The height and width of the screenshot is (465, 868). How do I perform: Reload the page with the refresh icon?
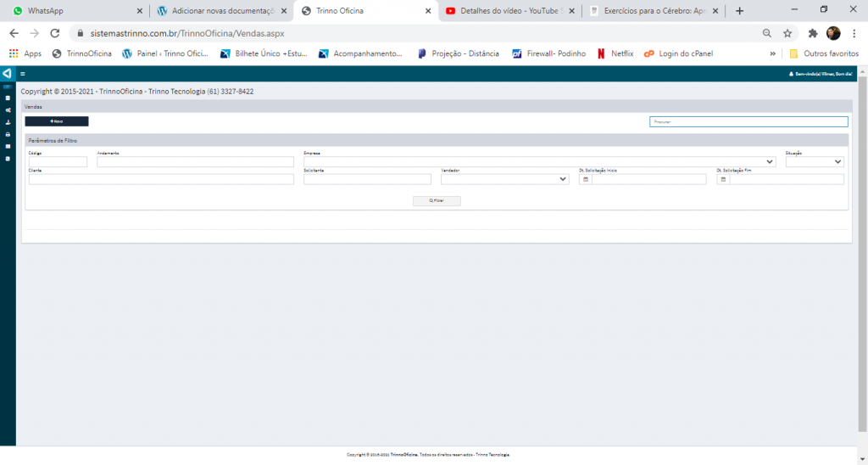click(x=55, y=33)
